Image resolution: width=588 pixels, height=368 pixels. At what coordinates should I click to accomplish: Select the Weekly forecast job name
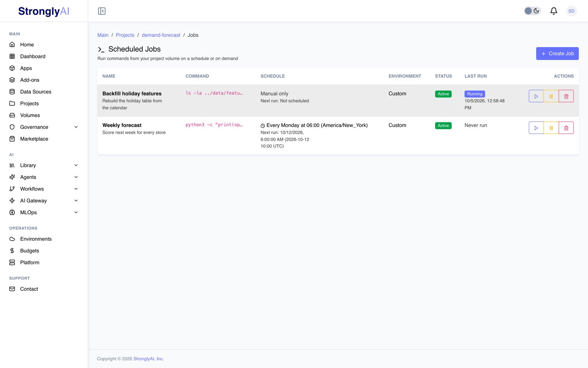click(x=122, y=125)
